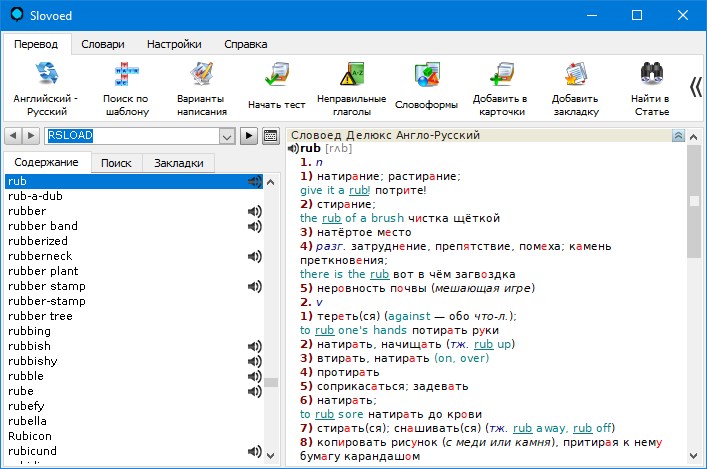Click the English-Russian translation direction icon
This screenshot has width=707, height=469.
pyautogui.click(x=46, y=76)
